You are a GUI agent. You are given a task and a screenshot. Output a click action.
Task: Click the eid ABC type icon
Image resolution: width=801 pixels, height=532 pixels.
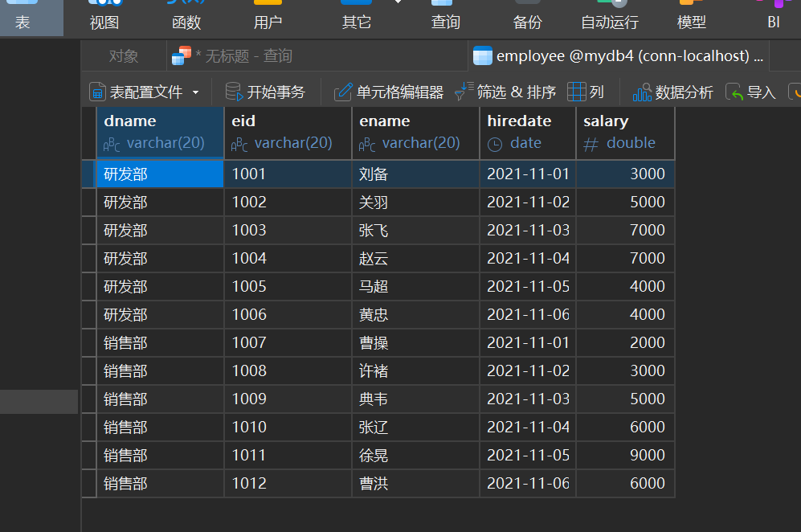(x=239, y=145)
